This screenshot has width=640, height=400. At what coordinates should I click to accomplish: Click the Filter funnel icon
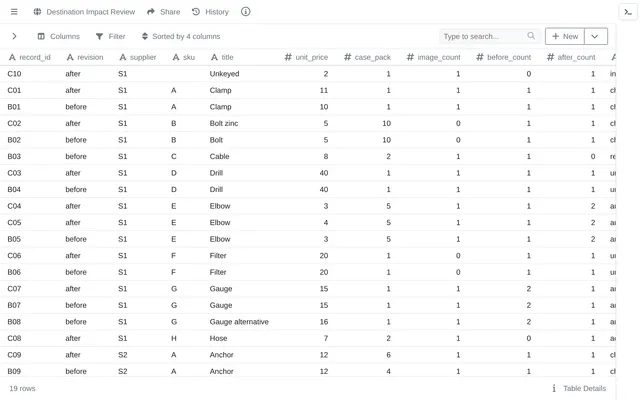coord(99,36)
